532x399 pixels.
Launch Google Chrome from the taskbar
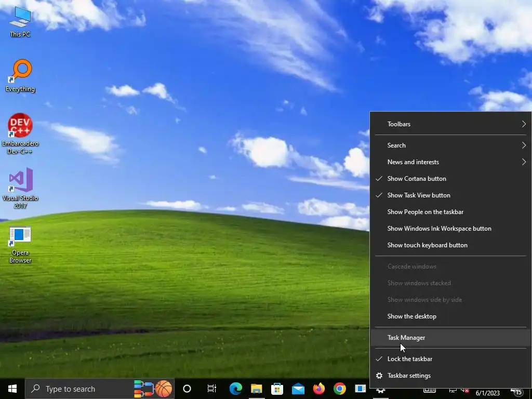339,389
